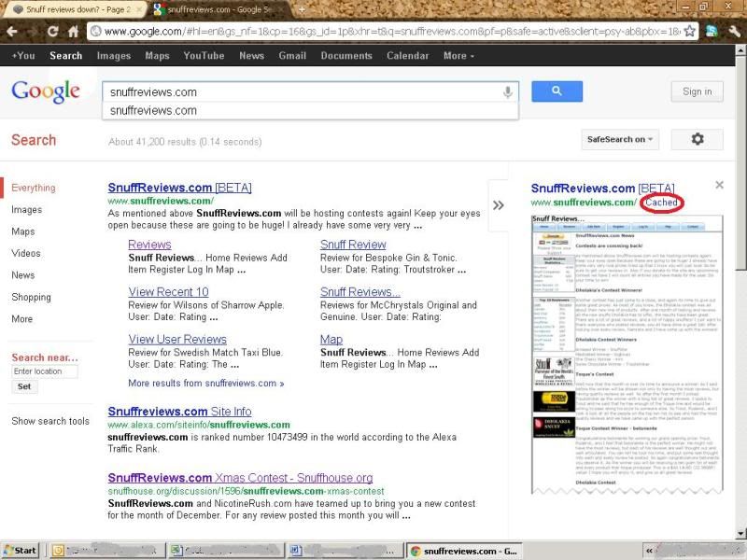Open the gear options menu

697,139
